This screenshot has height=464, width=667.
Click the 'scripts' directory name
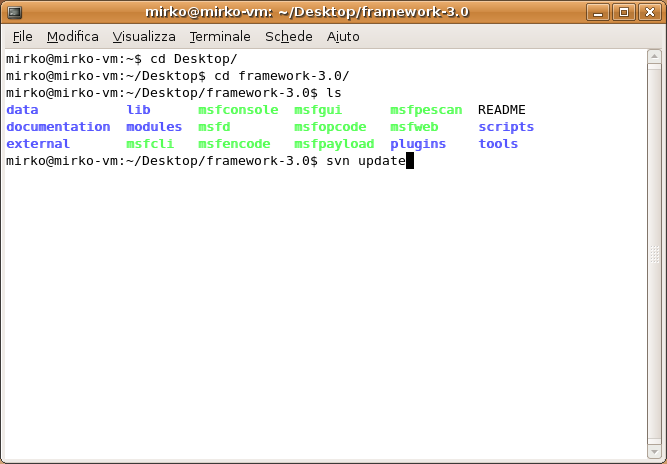506,127
